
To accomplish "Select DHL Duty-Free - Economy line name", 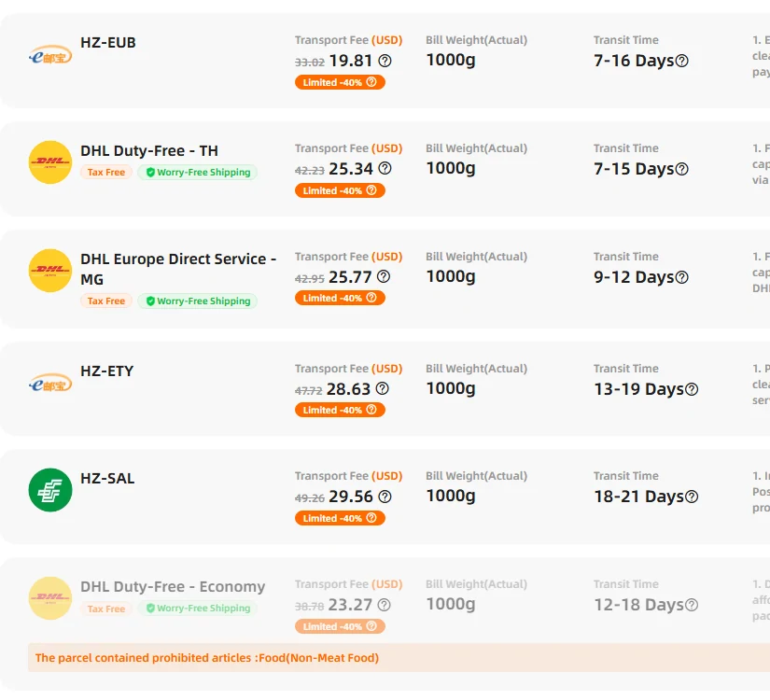I will (x=173, y=586).
